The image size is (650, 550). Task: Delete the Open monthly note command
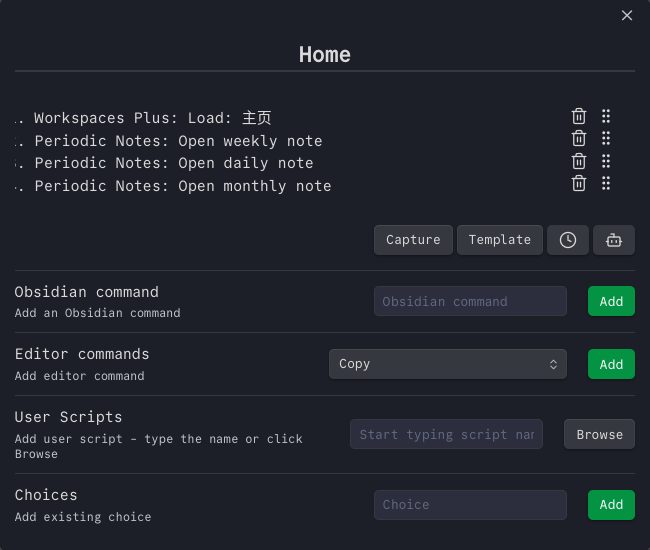tap(578, 183)
